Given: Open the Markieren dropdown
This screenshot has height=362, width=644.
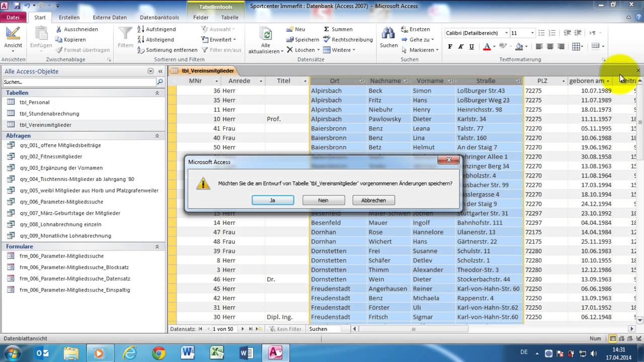Looking at the screenshot, I should pos(420,50).
